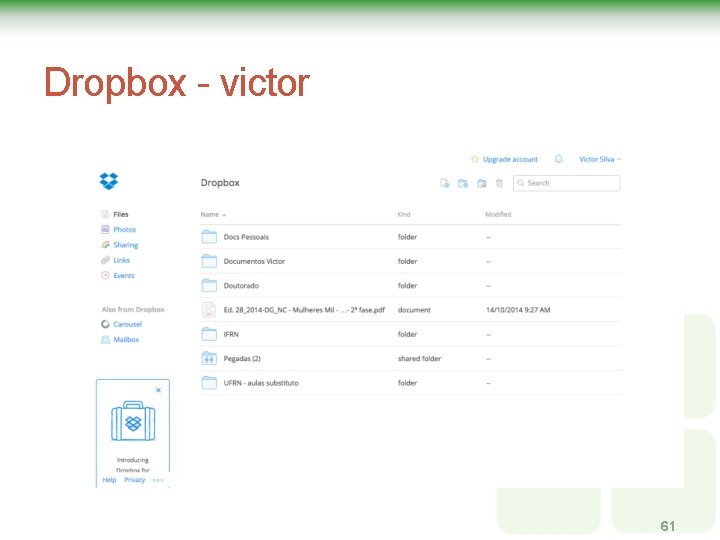Viewport: 720px width, 540px height.
Task: Open the Documentos Victor folder name
Action: (x=254, y=261)
